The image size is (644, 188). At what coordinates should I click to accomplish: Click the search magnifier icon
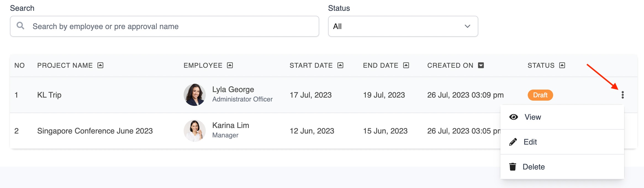click(20, 26)
